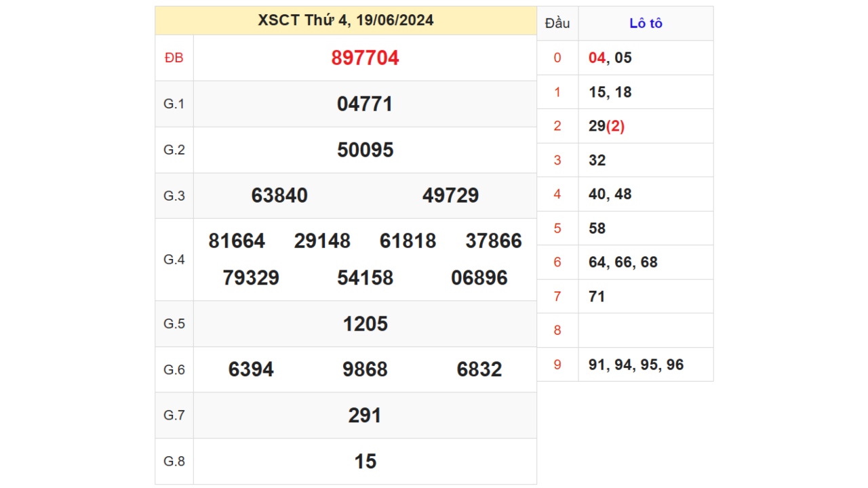Select the G.3 number 63840

(279, 195)
